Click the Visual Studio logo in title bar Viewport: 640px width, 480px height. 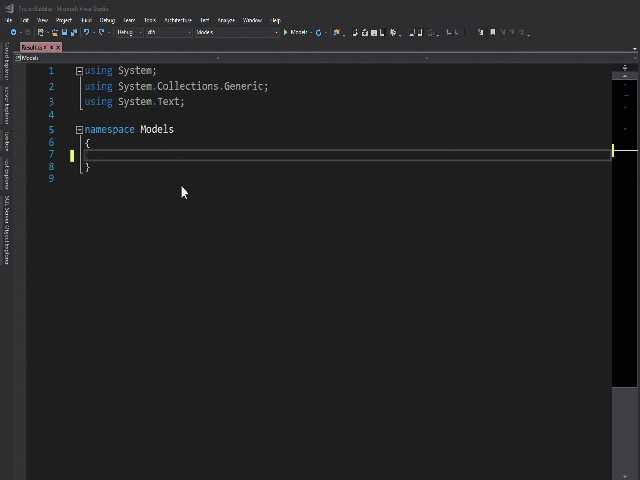(x=9, y=8)
